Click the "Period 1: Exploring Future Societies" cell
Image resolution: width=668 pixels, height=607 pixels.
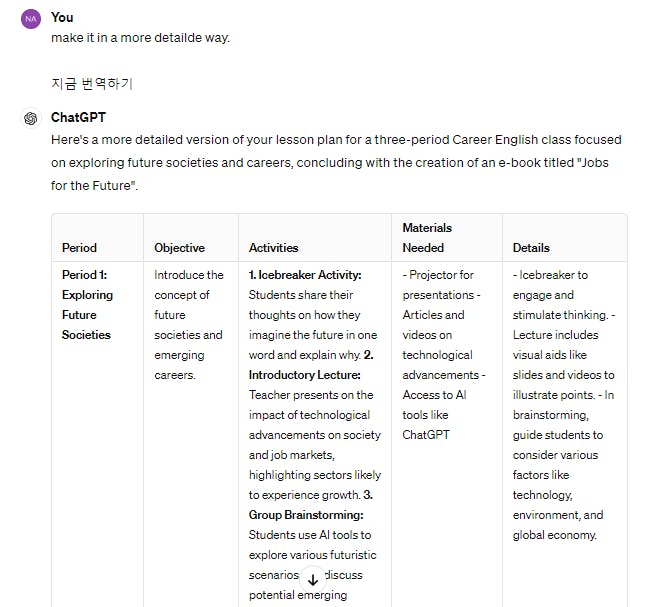coord(88,305)
